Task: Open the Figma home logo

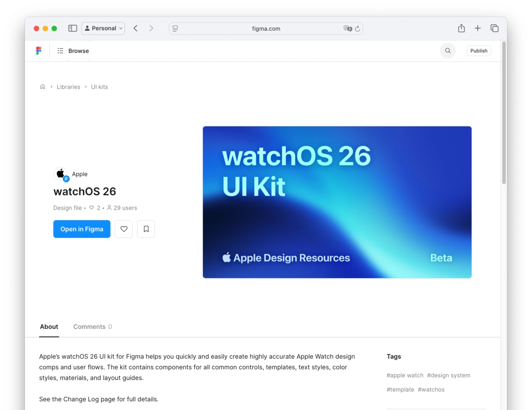Action: 39,50
